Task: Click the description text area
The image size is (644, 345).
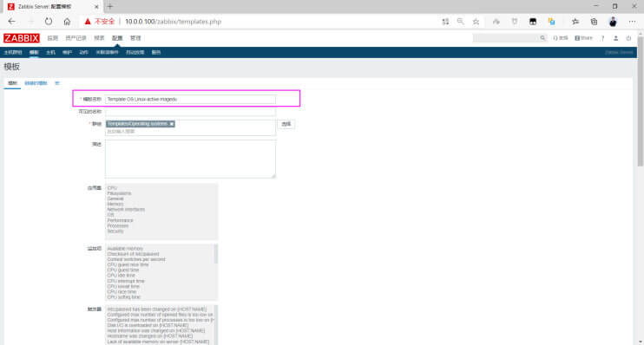Action: click(190, 159)
